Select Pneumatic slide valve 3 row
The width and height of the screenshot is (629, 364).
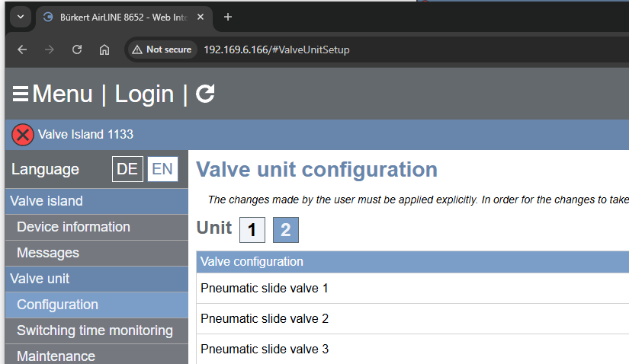[412, 350]
